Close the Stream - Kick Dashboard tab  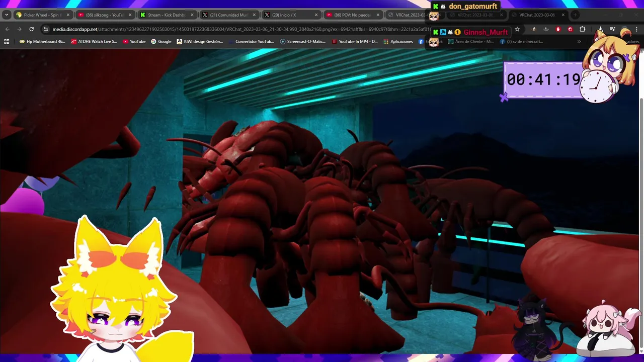[x=192, y=15]
